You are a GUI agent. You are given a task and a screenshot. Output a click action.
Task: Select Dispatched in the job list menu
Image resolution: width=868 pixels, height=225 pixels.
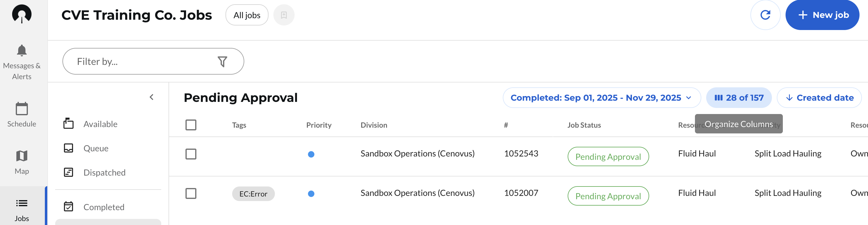point(104,173)
